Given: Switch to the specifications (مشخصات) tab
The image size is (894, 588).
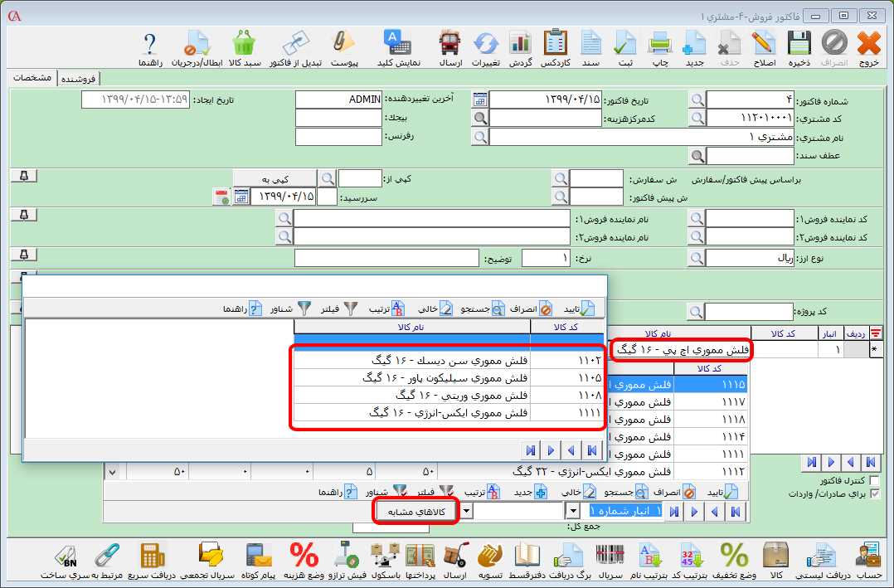Looking at the screenshot, I should tap(33, 78).
